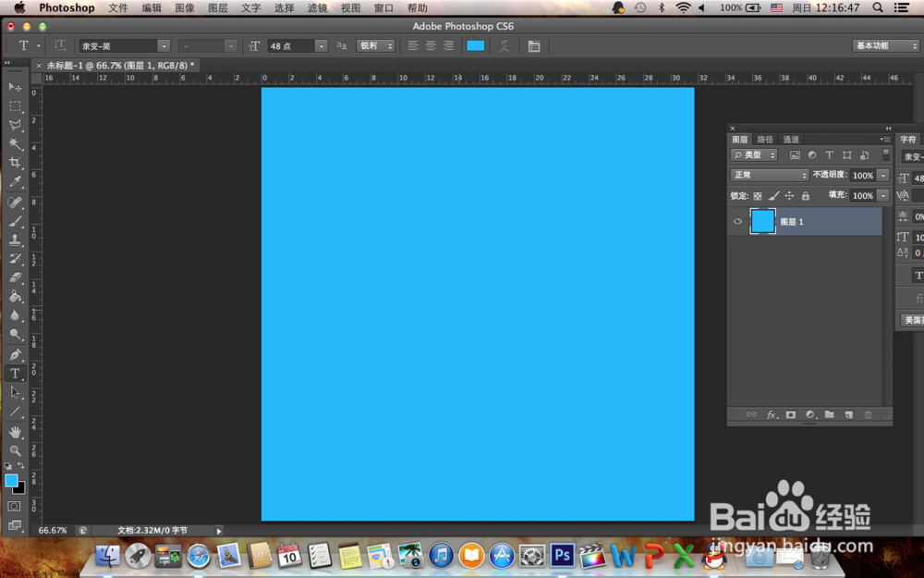
Task: Switch to the 路径 tab
Action: click(765, 140)
